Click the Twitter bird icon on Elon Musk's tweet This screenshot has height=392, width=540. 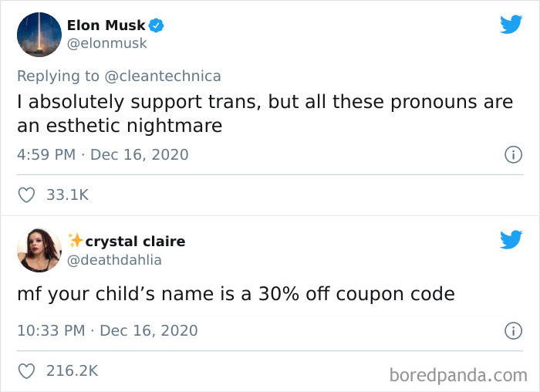click(x=511, y=25)
